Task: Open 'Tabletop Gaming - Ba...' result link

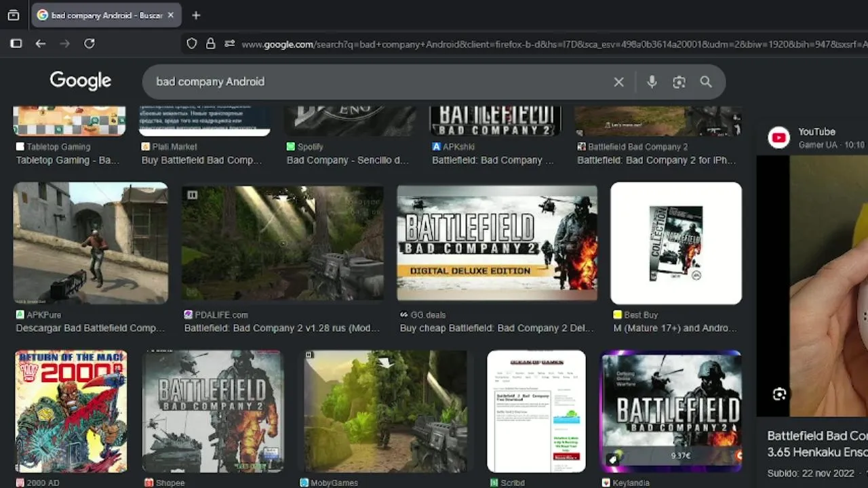Action: point(68,160)
